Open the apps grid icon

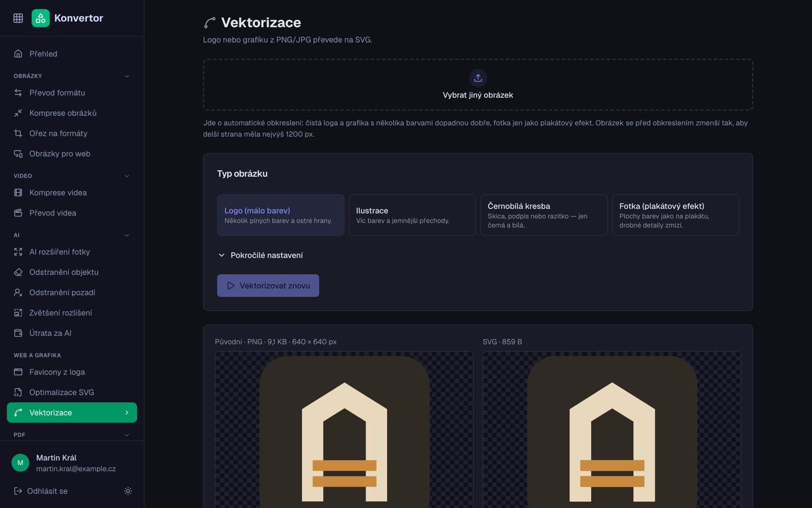18,18
